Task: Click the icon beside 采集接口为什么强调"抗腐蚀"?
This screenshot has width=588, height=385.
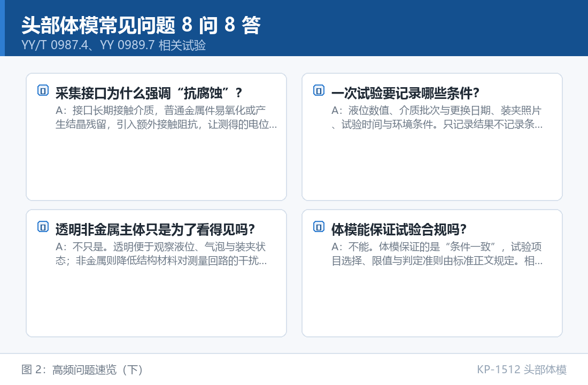Action: [43, 90]
